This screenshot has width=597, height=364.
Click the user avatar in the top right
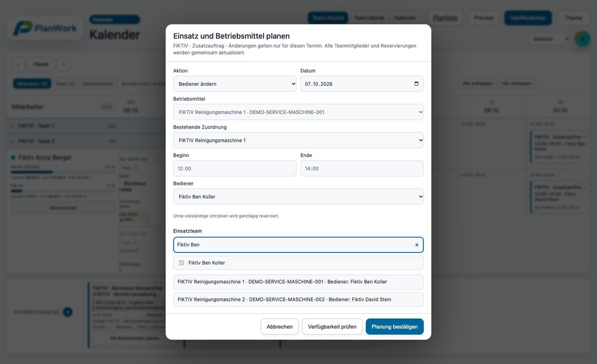(582, 39)
